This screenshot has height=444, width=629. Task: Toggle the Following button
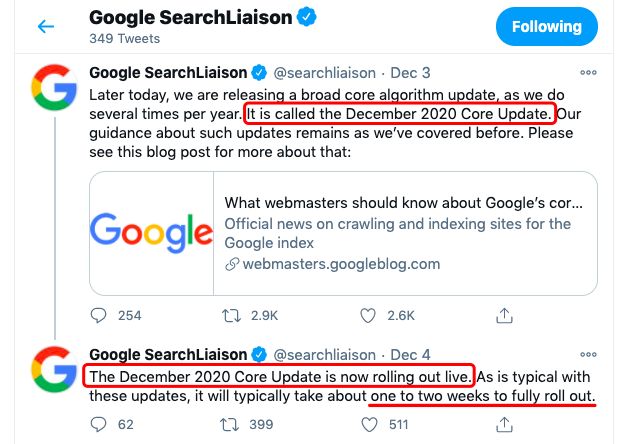tap(547, 26)
